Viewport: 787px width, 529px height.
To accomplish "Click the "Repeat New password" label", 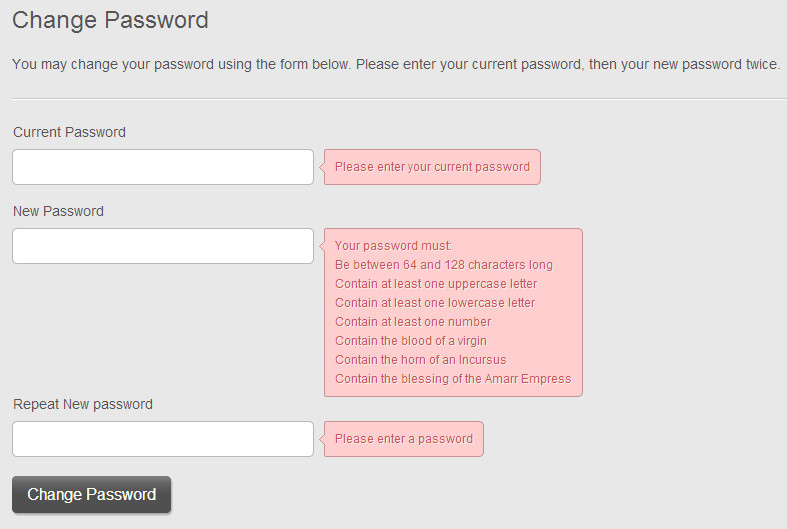I will (82, 404).
